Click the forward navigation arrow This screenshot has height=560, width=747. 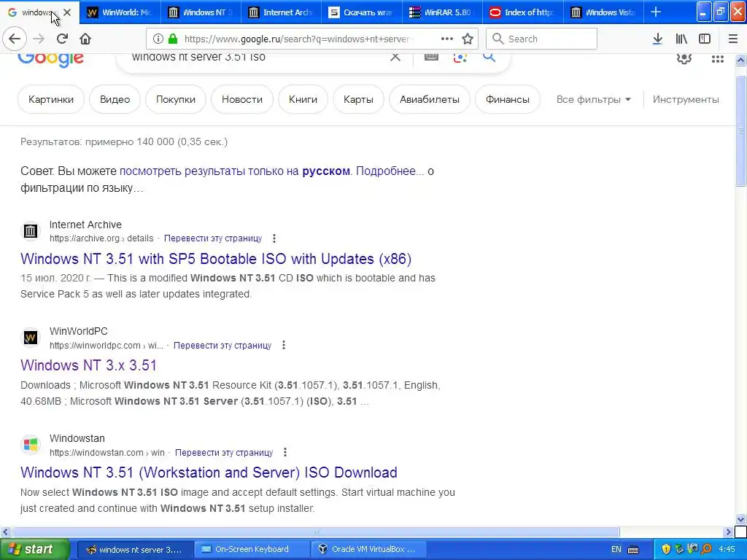pos(39,39)
